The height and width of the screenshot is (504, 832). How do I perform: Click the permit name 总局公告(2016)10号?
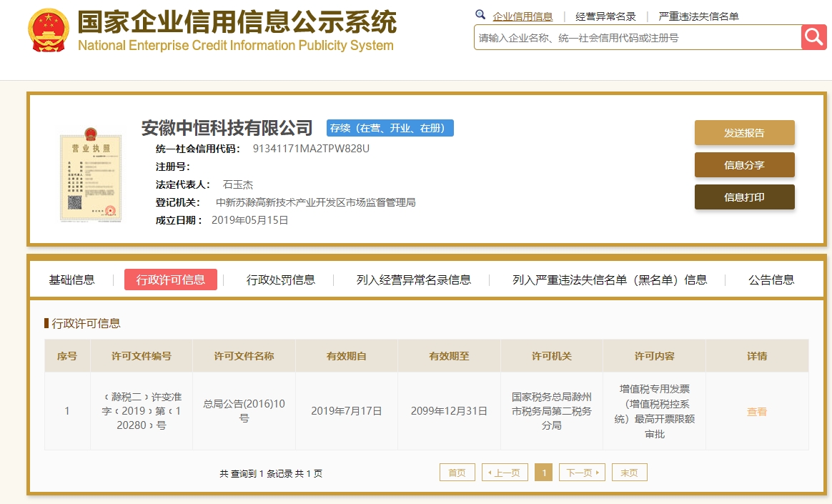point(244,410)
